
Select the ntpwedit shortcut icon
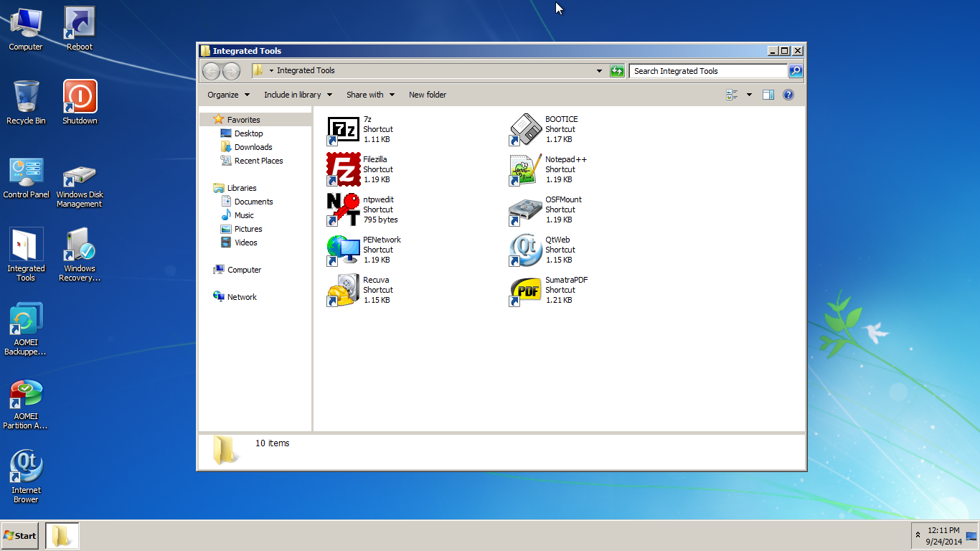tap(343, 209)
